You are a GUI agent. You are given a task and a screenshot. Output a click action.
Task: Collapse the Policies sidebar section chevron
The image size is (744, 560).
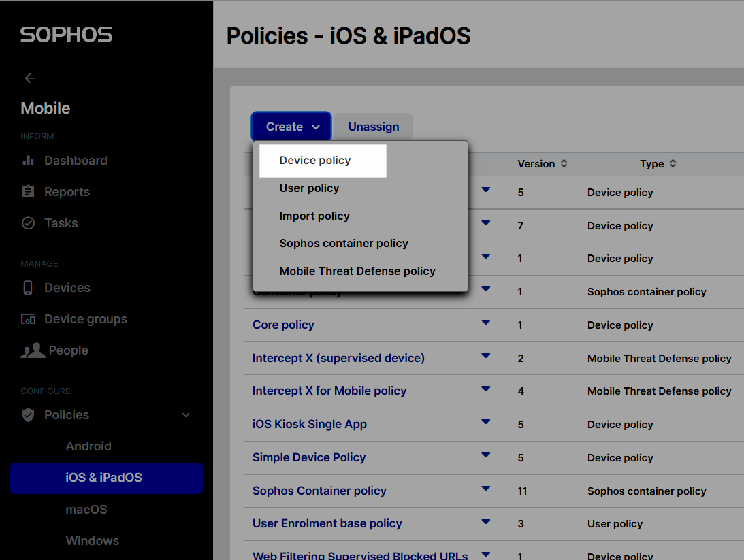point(186,415)
